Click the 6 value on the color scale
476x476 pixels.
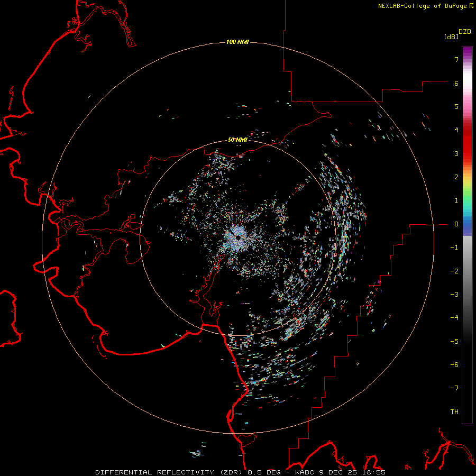point(456,83)
